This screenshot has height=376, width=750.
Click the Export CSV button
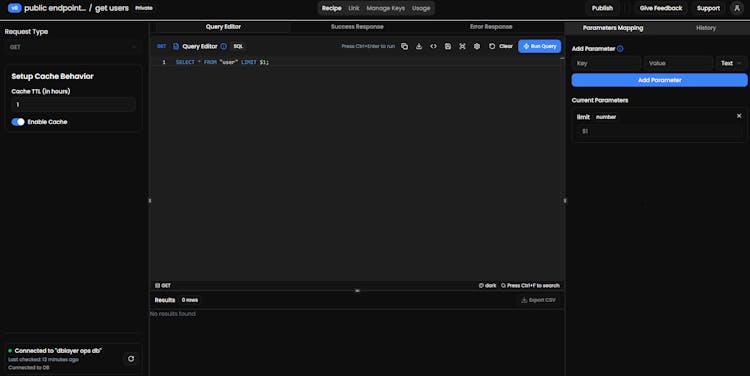539,300
